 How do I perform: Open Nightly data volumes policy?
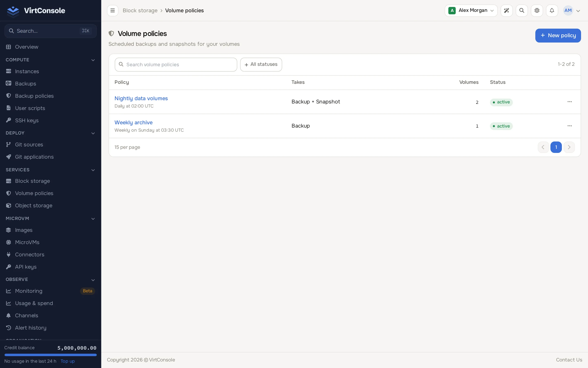coord(141,98)
